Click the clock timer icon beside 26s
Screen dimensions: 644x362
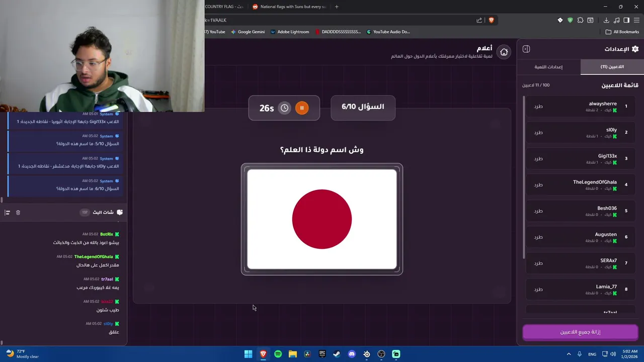click(285, 108)
